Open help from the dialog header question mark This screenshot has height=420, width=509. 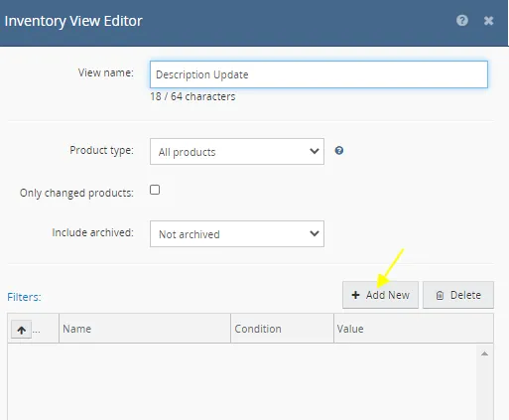point(462,21)
